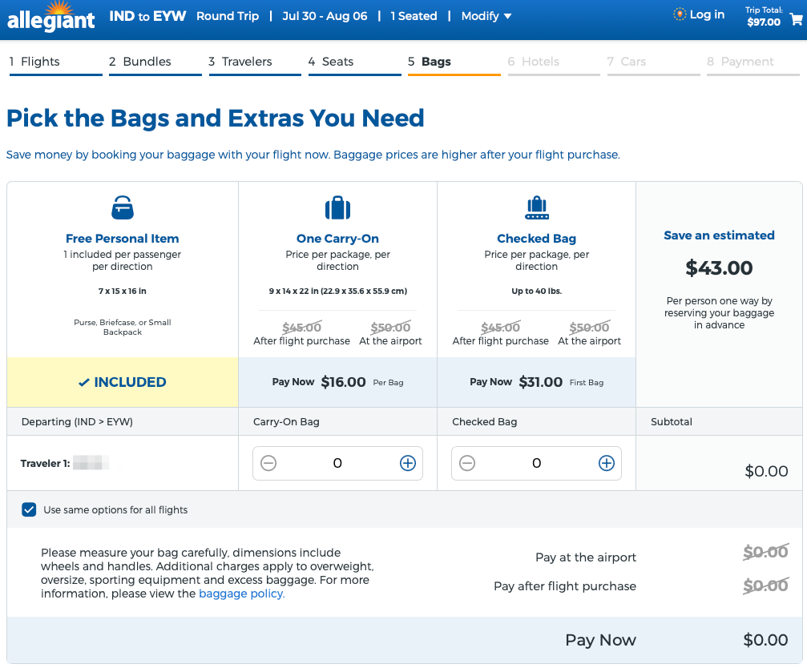Click the Log in user icon
807x672 pixels.
tap(680, 14)
